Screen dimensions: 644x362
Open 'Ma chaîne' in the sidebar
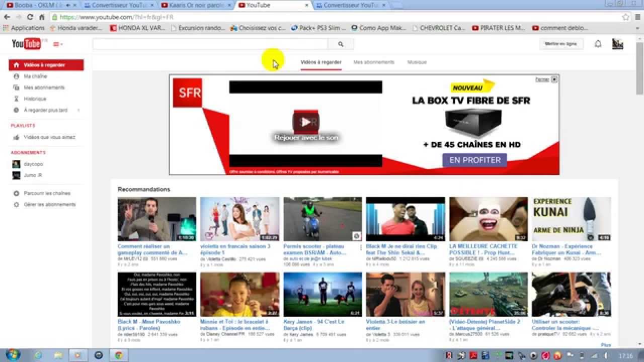coord(35,76)
